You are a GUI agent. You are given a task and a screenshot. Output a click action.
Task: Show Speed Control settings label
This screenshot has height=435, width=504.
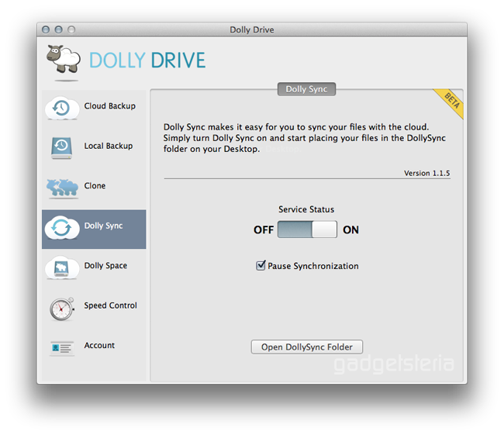[x=110, y=306]
